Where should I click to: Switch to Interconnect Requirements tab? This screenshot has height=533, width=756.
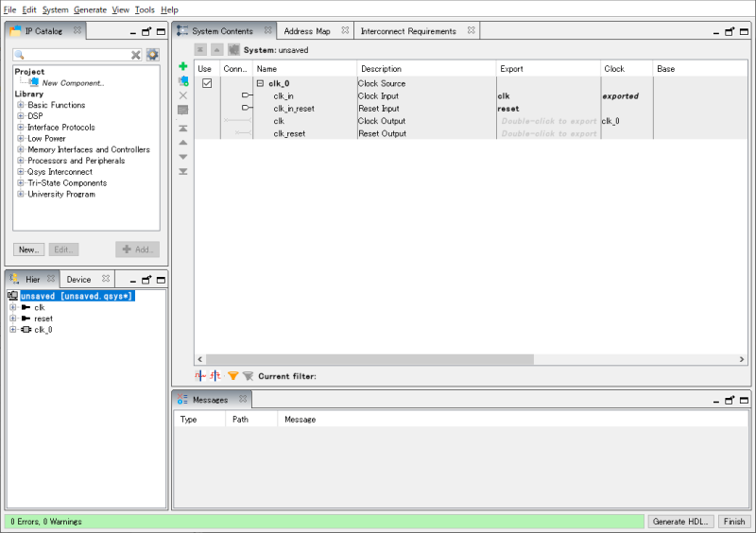tap(408, 31)
